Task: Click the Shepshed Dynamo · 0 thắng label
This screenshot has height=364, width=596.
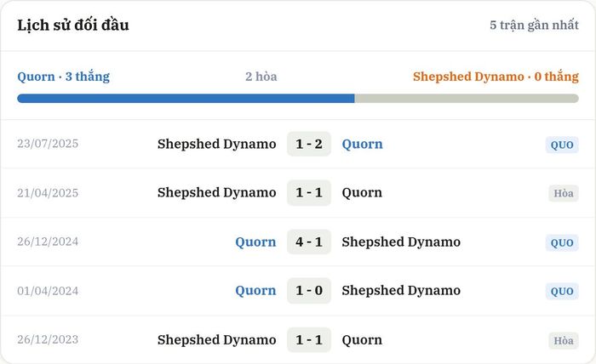Action: (496, 77)
